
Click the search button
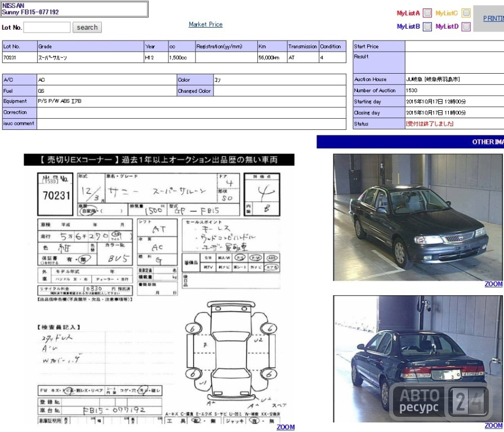87,27
